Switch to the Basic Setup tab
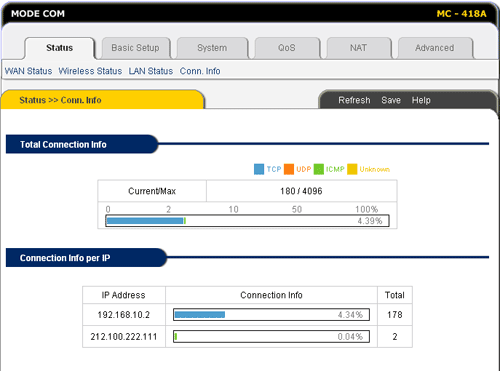500x371 pixels. pyautogui.click(x=135, y=48)
